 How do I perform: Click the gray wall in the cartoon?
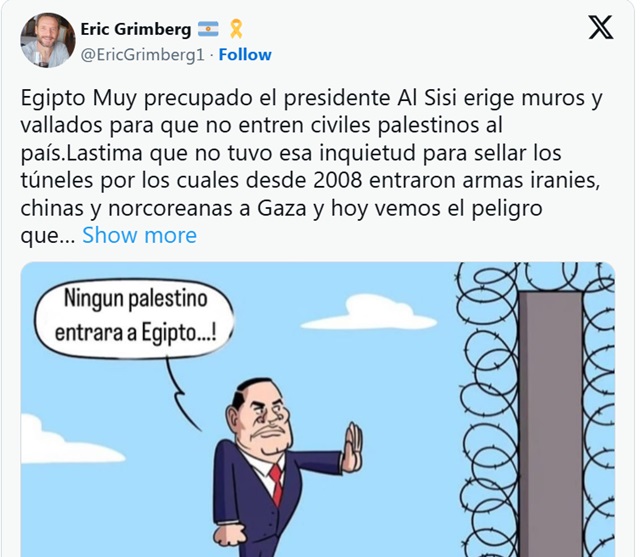[550, 424]
